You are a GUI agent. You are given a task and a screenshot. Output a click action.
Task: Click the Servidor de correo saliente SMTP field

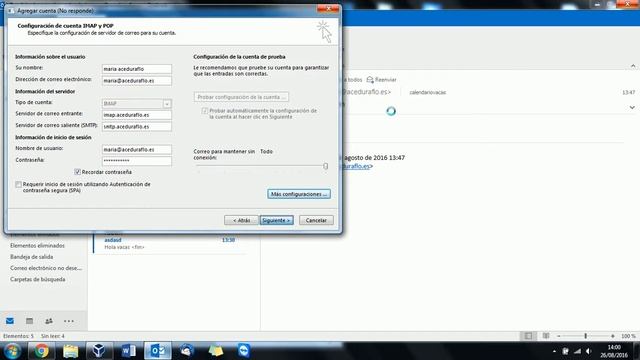[137, 127]
